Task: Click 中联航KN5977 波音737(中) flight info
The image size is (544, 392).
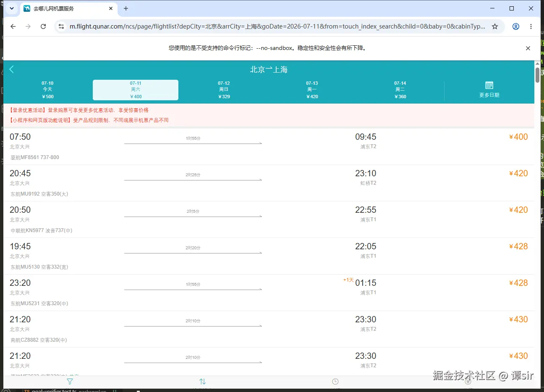Action: (42, 230)
